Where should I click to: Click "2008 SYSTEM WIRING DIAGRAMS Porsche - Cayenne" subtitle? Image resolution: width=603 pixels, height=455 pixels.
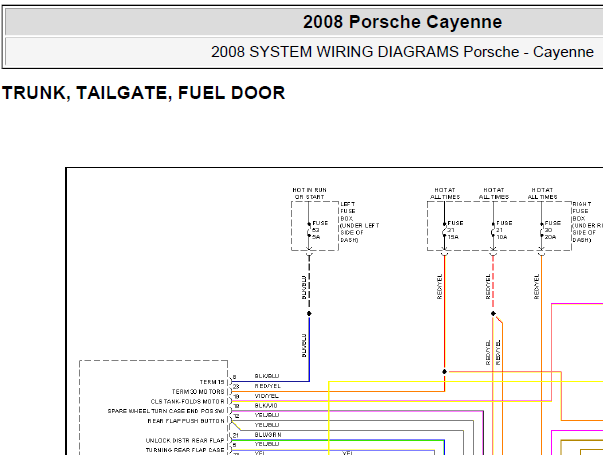[x=402, y=52]
